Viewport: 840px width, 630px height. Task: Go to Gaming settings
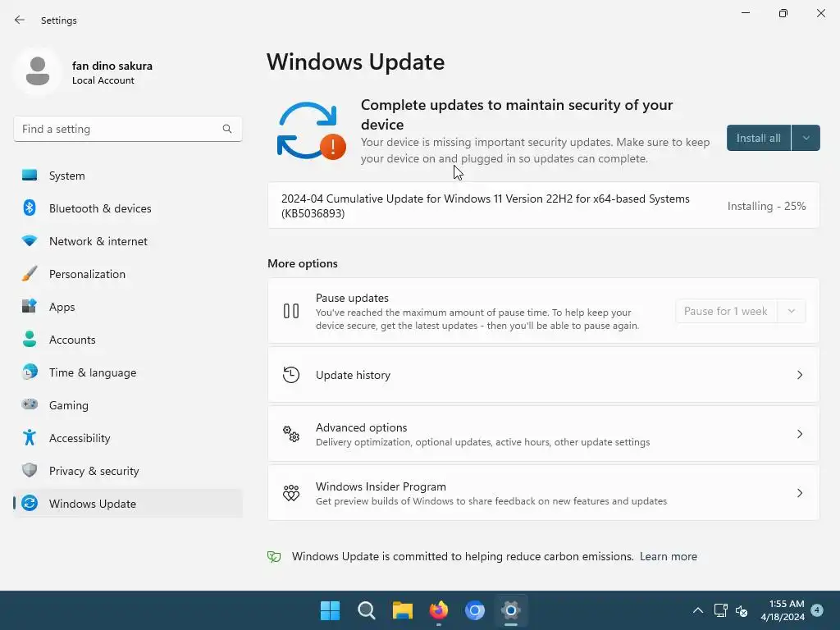(127, 405)
